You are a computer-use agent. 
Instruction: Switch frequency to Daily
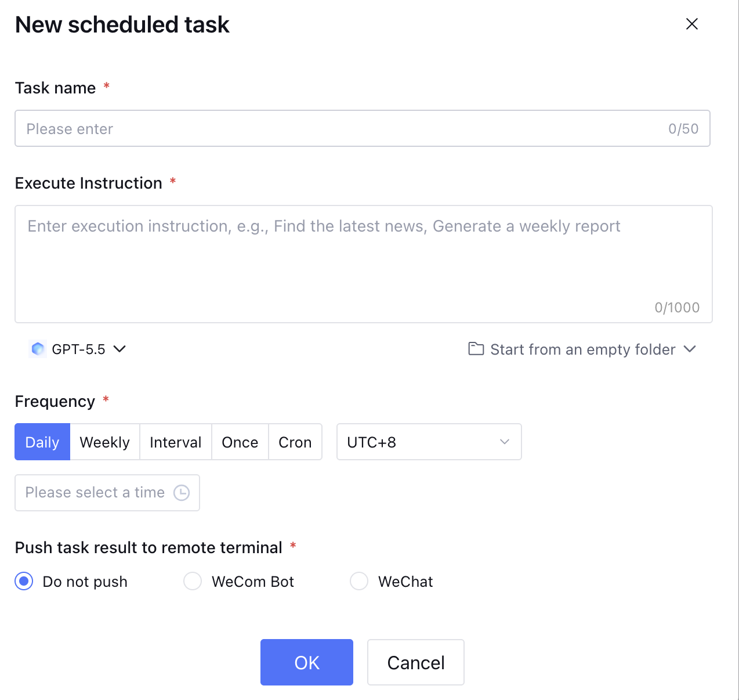[42, 442]
